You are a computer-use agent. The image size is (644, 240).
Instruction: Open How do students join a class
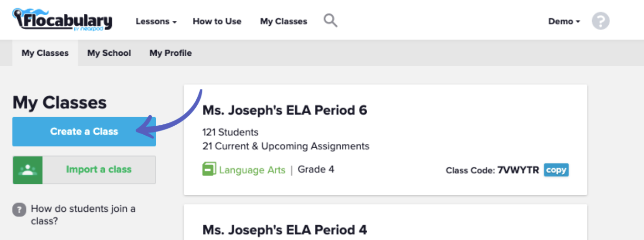tap(83, 215)
